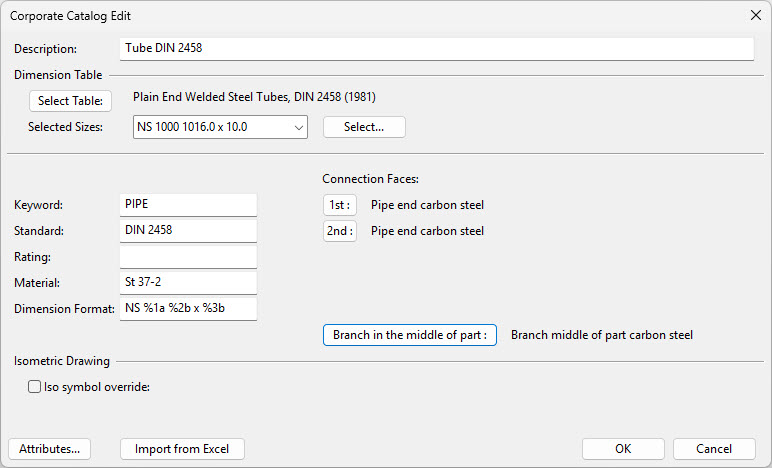Viewport: 772px width, 468px height.
Task: Close the Corporate Catalog Edit dialog
Action: point(755,16)
